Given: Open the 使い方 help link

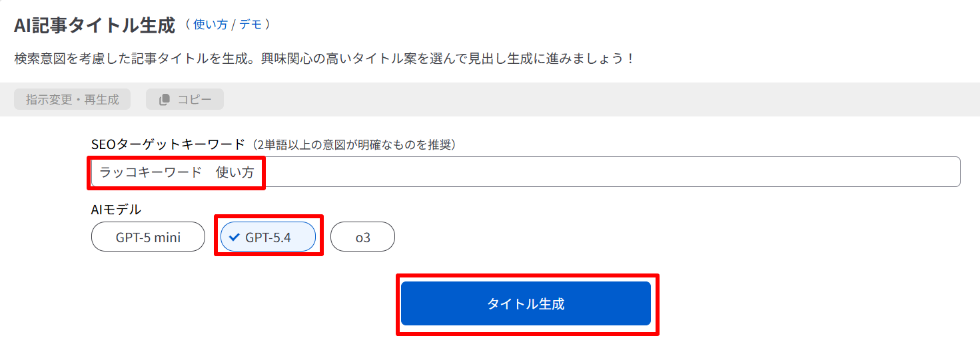Looking at the screenshot, I should pos(210,25).
